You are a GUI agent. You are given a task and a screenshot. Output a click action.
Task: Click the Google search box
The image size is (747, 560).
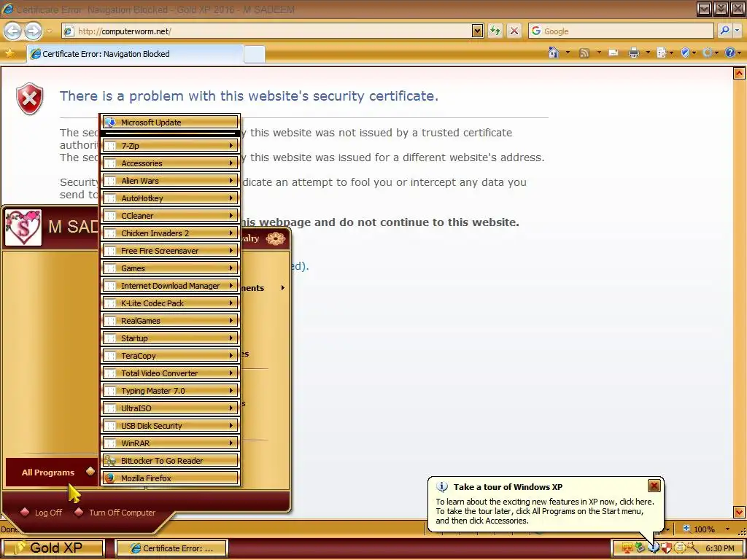[622, 31]
